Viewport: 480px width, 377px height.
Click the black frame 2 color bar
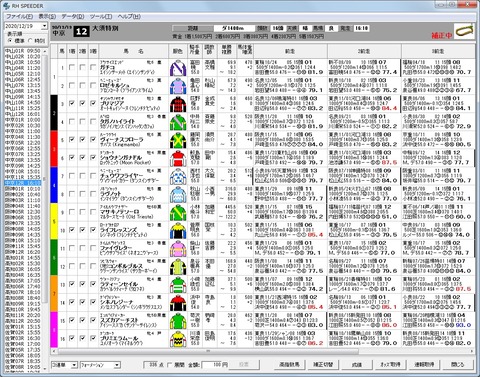[54, 113]
